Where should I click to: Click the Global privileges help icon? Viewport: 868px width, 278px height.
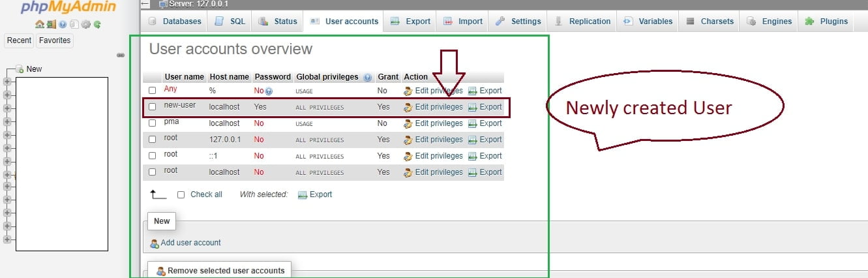367,77
